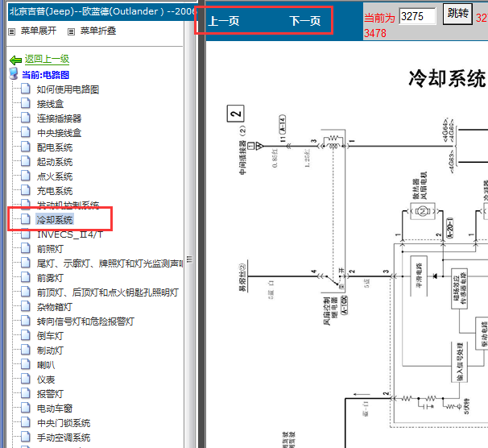488x448 pixels.
Task: Click the page icon beside 电动车窗
Action: pos(26,408)
